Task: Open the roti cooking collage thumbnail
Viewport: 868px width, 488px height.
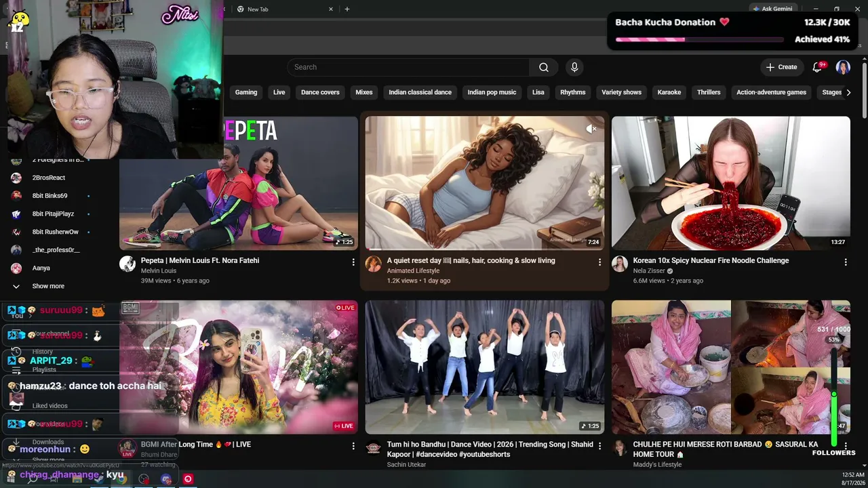Action: (x=731, y=367)
